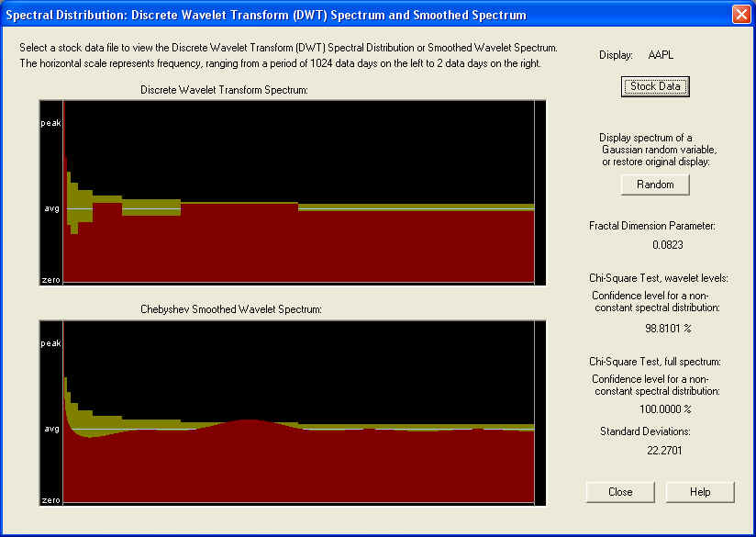
Task: Click the AAPL display symbol
Action: point(661,55)
